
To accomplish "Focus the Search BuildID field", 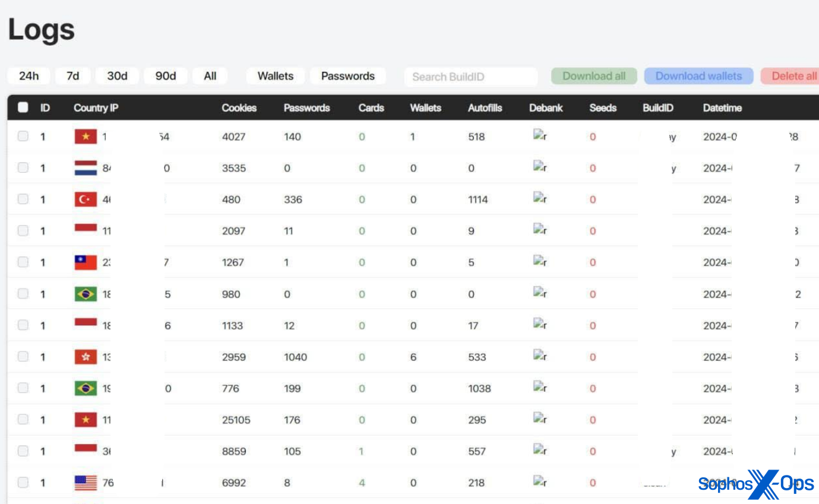I will tap(471, 77).
